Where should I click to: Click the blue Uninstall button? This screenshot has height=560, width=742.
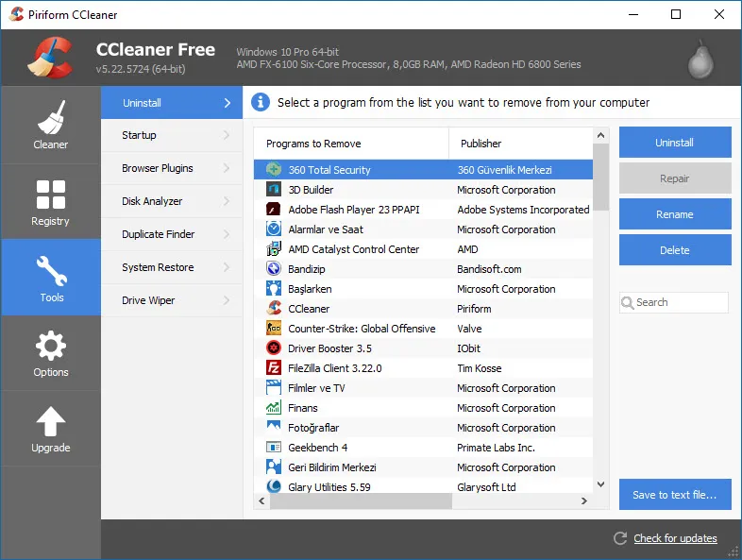[x=675, y=143]
